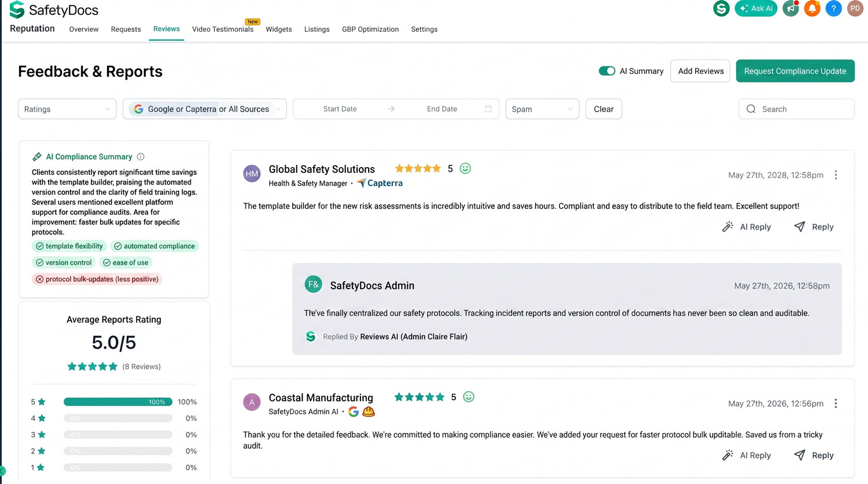Click AI Reply on Global Safety Solutions review

point(746,227)
